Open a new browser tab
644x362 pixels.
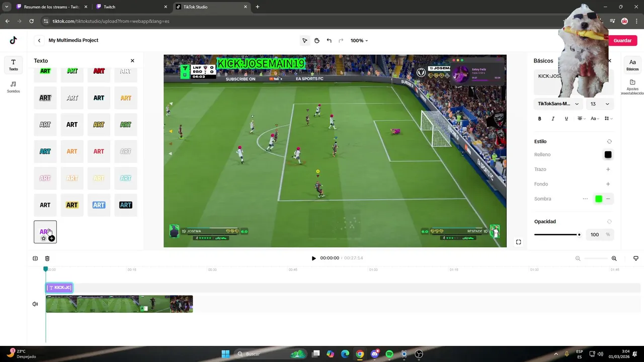(258, 7)
